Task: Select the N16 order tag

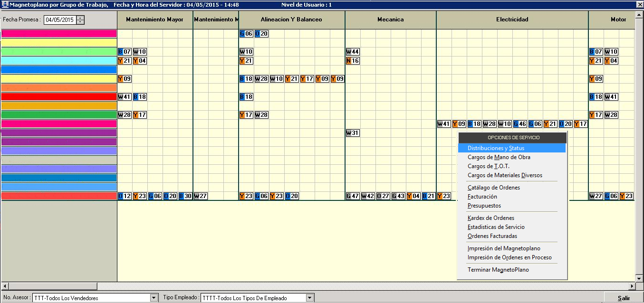Action: tap(352, 61)
